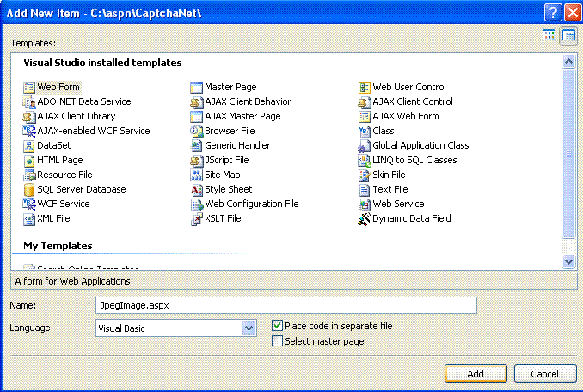Pick the AJAX Client Behavior icon

(x=196, y=101)
